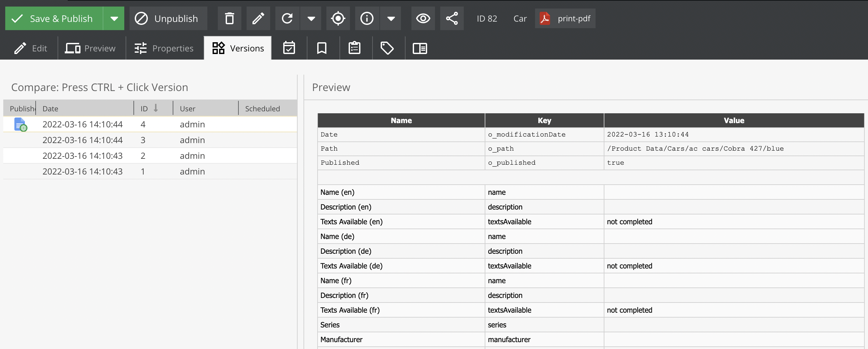Expand the reload dropdown arrow
Image resolution: width=868 pixels, height=349 pixels.
pyautogui.click(x=311, y=19)
